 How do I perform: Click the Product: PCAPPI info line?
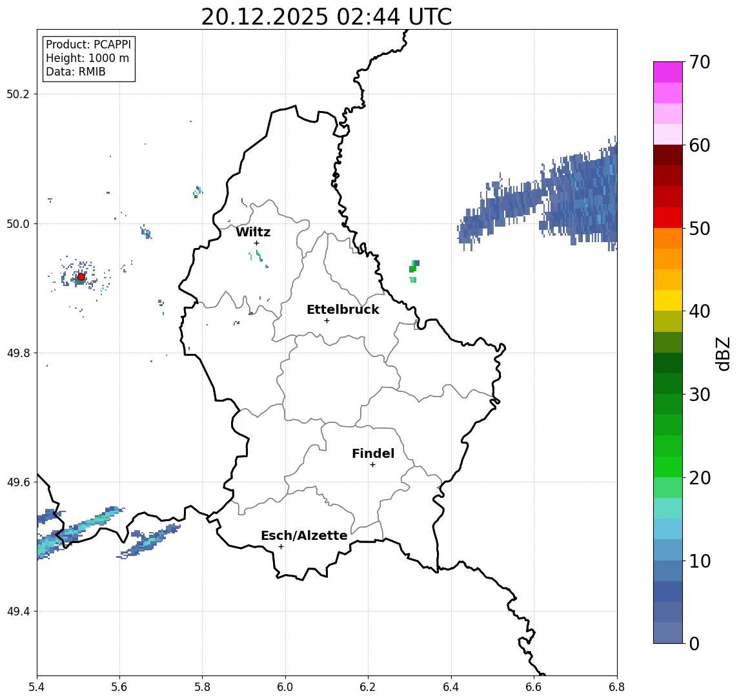click(88, 45)
